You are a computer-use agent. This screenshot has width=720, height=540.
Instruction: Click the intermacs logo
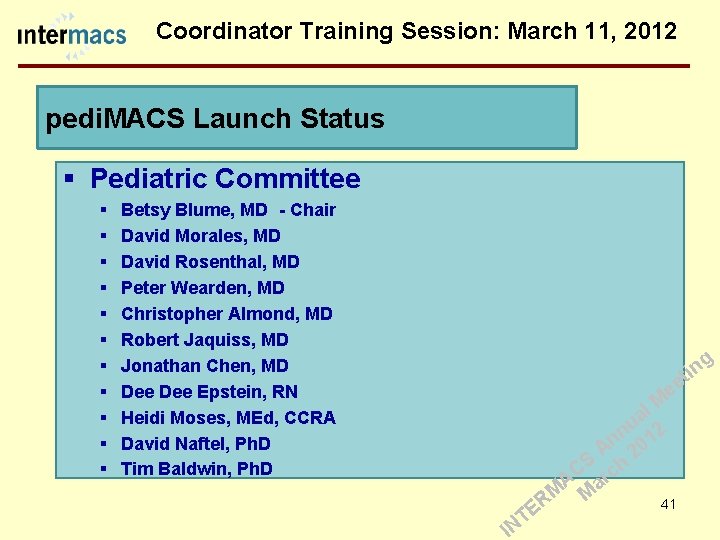72,36
